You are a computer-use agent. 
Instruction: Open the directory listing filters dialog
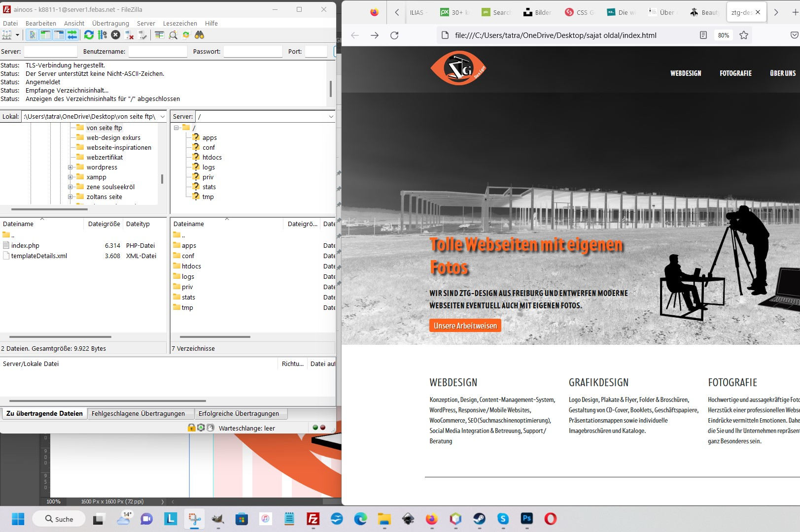tap(159, 35)
